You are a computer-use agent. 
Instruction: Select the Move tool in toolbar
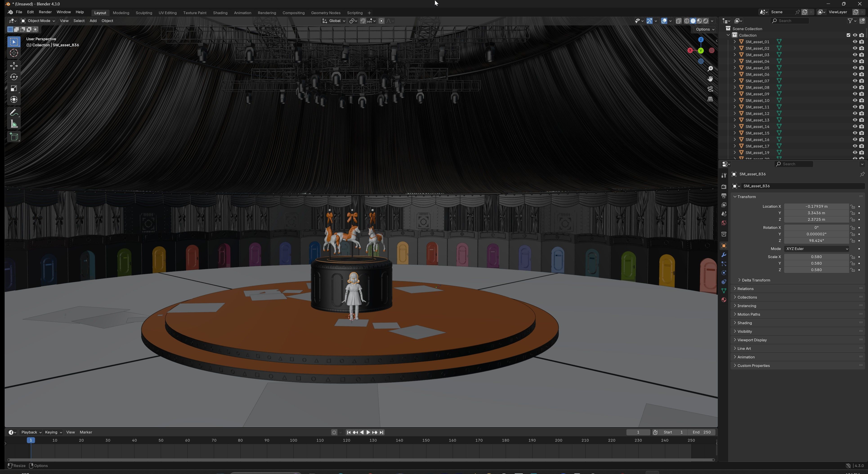pos(14,65)
